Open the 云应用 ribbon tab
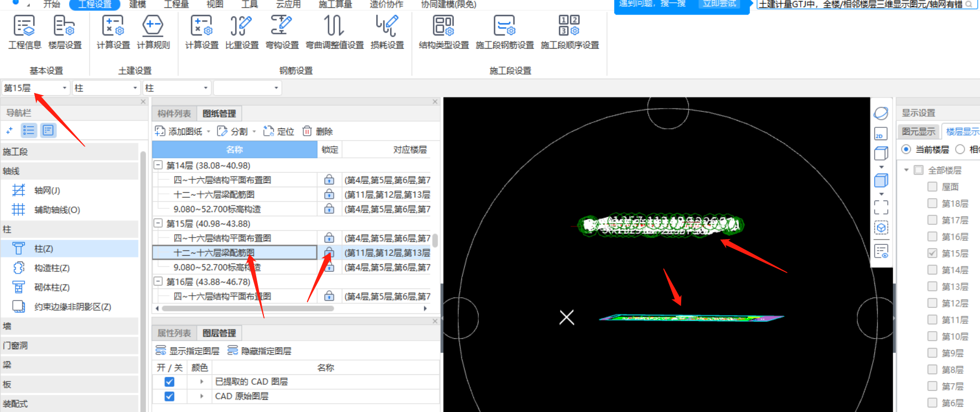Viewport: 980px width, 412px height. (x=288, y=4)
